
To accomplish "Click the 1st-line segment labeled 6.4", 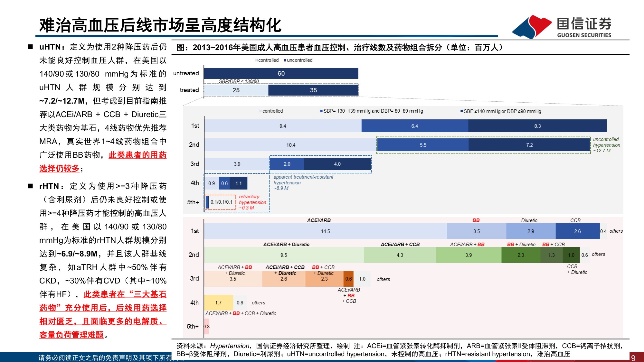I will click(x=415, y=126).
